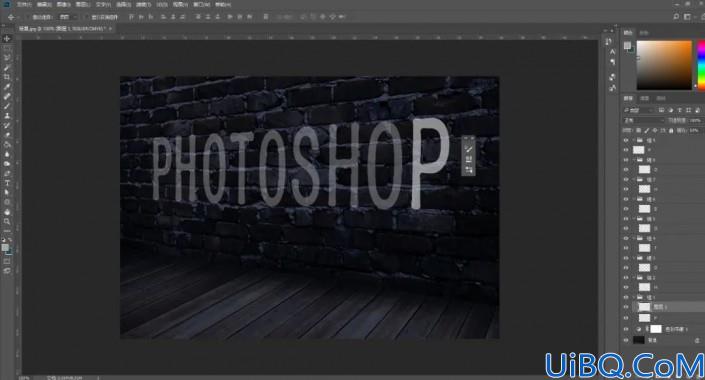Filter layers by type layers icon
This screenshot has width=705, height=380.
pos(679,110)
